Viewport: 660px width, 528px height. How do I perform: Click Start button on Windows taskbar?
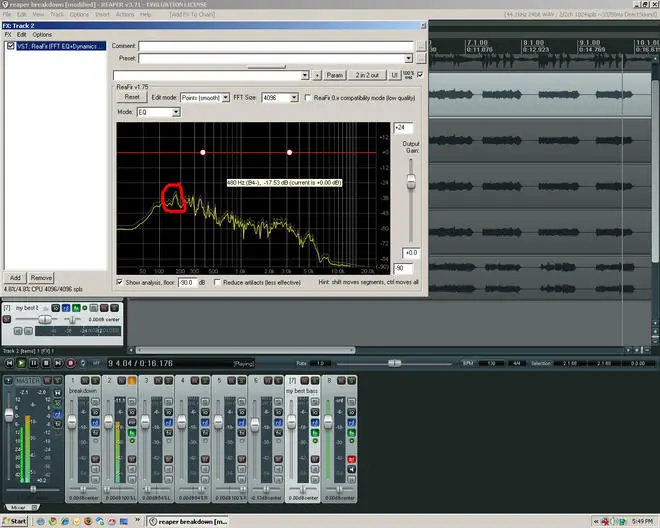coord(15,521)
